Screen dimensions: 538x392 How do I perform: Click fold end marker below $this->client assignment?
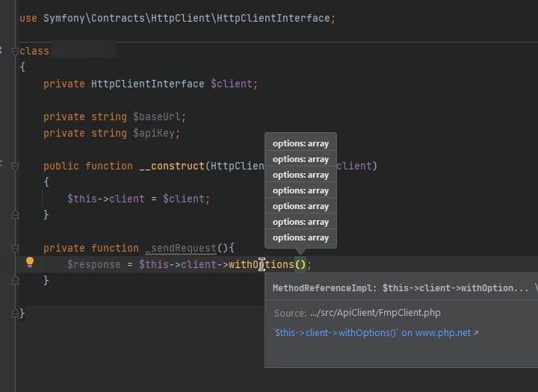point(15,215)
